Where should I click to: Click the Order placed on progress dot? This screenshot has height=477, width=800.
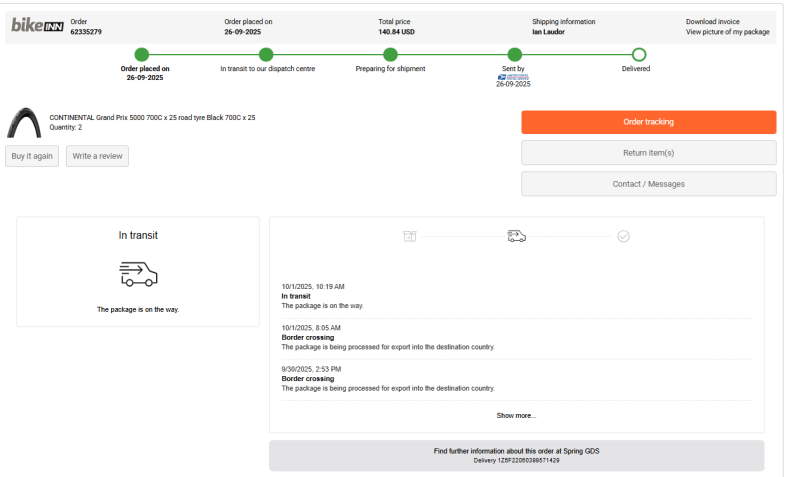pos(142,54)
